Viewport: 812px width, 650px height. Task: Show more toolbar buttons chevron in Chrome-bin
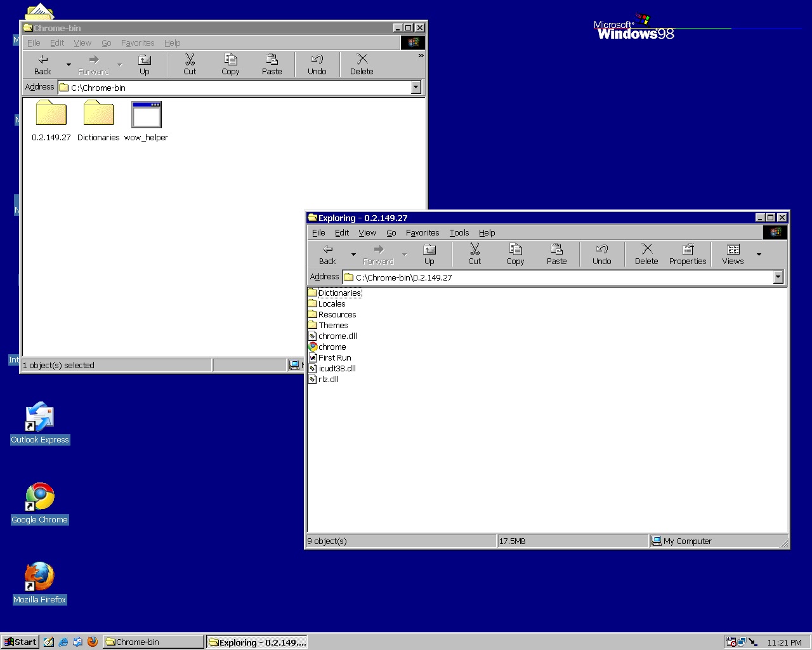pos(421,56)
